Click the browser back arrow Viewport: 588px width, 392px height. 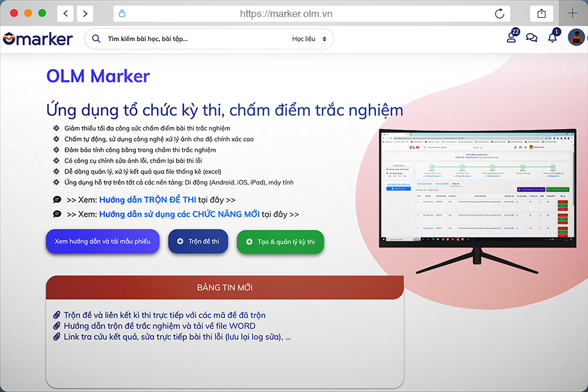coord(65,13)
